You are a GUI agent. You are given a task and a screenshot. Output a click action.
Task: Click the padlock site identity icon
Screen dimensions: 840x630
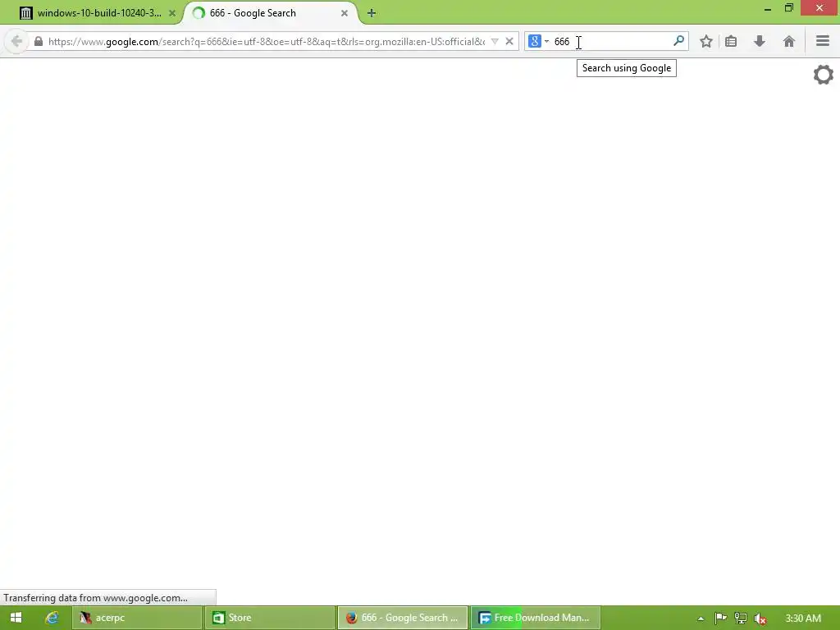click(38, 41)
